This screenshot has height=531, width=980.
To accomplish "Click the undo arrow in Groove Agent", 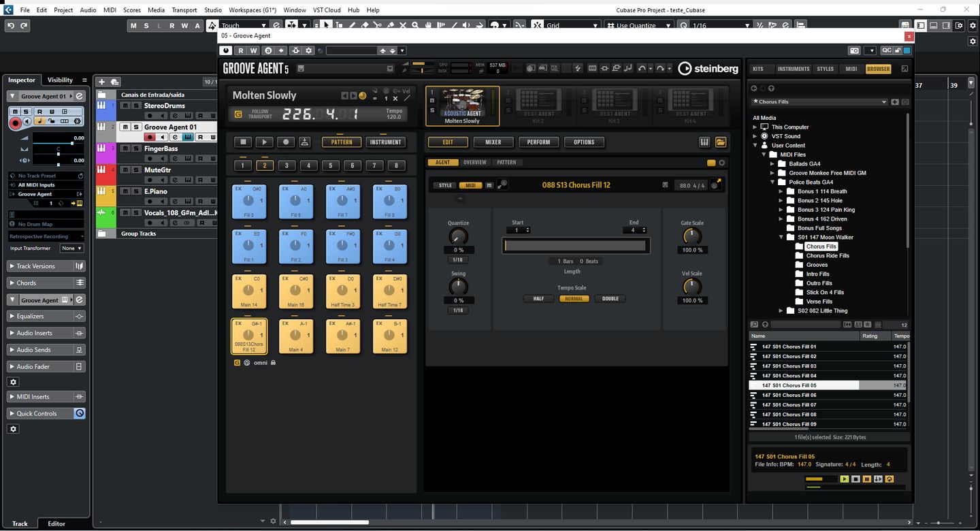I will pos(641,68).
